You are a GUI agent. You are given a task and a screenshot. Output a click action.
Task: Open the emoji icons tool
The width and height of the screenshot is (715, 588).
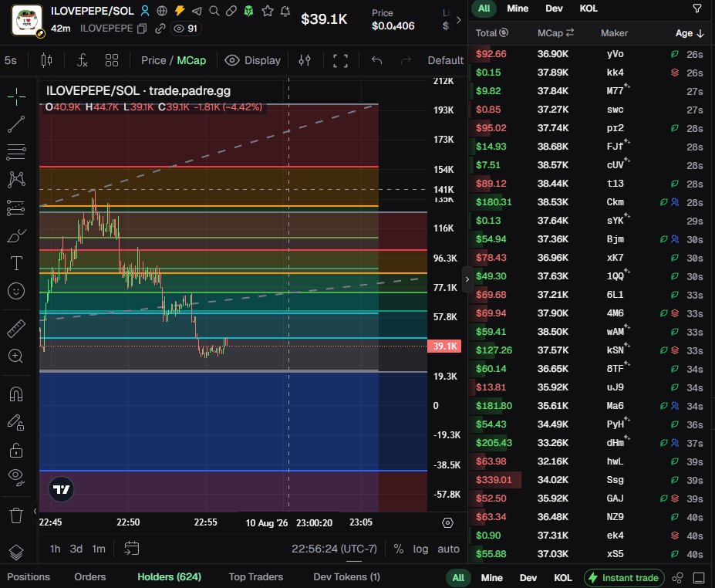[x=16, y=291]
